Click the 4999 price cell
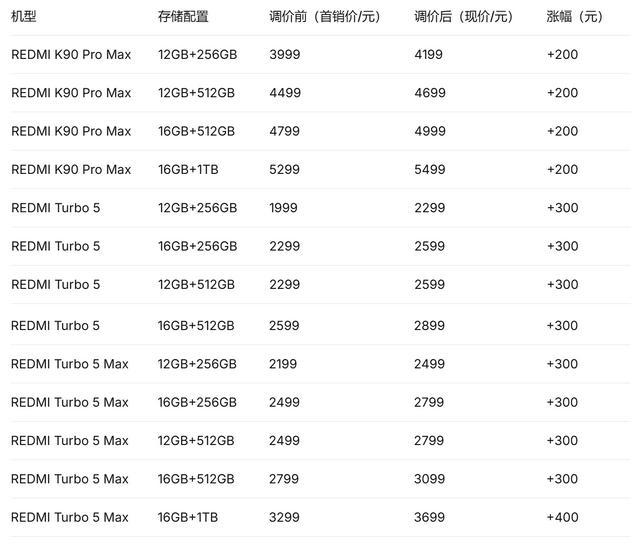Screen dimensions: 640x546 428,131
